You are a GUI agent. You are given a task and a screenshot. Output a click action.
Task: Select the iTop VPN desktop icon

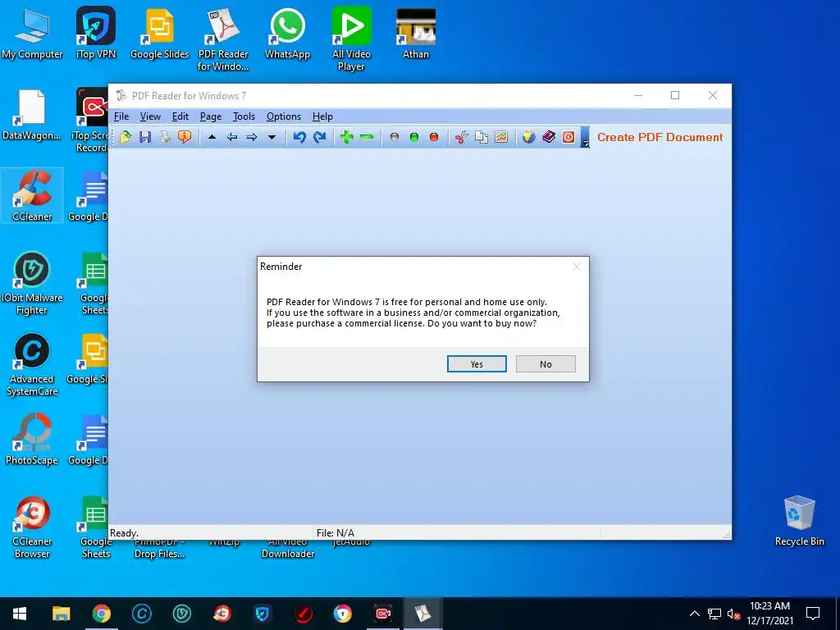point(96,33)
